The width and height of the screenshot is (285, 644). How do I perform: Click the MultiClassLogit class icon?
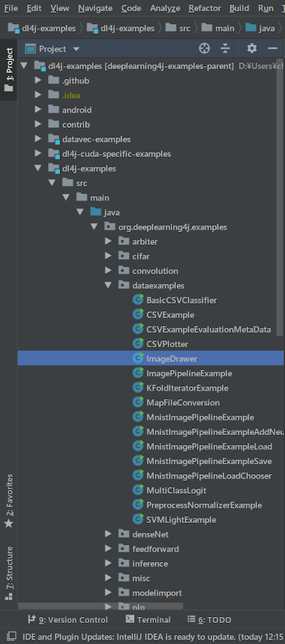coord(138,491)
